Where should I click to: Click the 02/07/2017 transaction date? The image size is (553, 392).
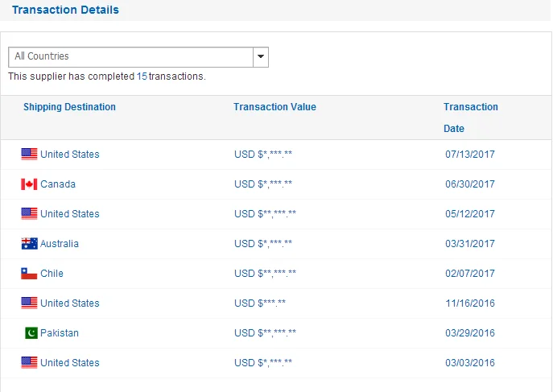470,274
